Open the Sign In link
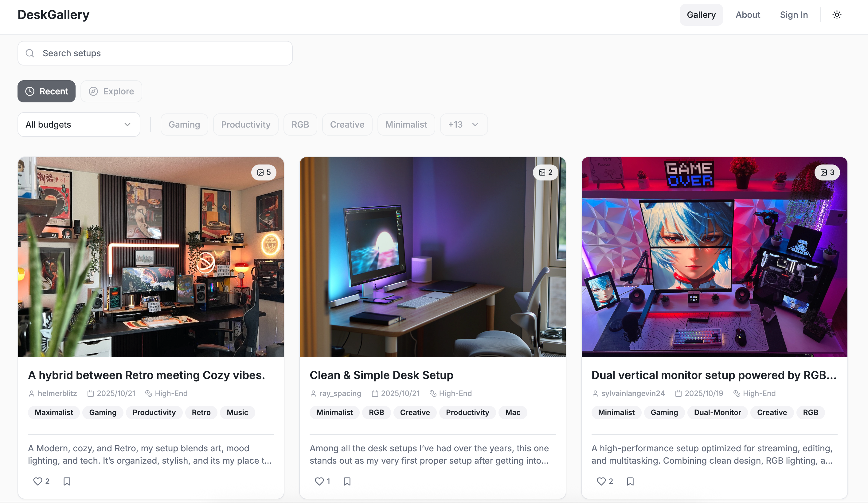 point(794,15)
